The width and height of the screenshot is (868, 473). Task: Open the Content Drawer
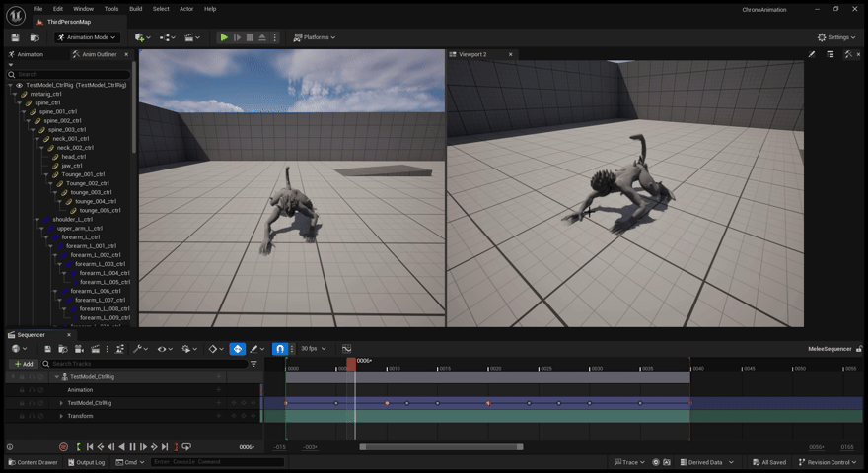point(36,462)
